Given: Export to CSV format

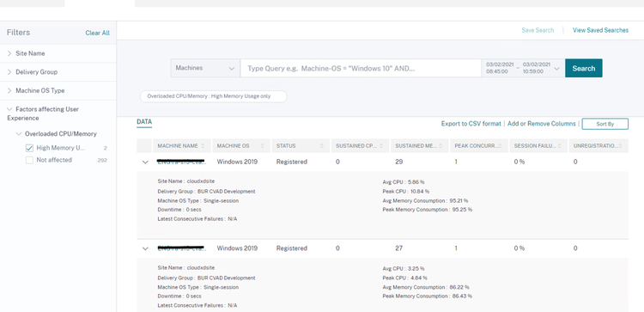Looking at the screenshot, I should (x=471, y=124).
